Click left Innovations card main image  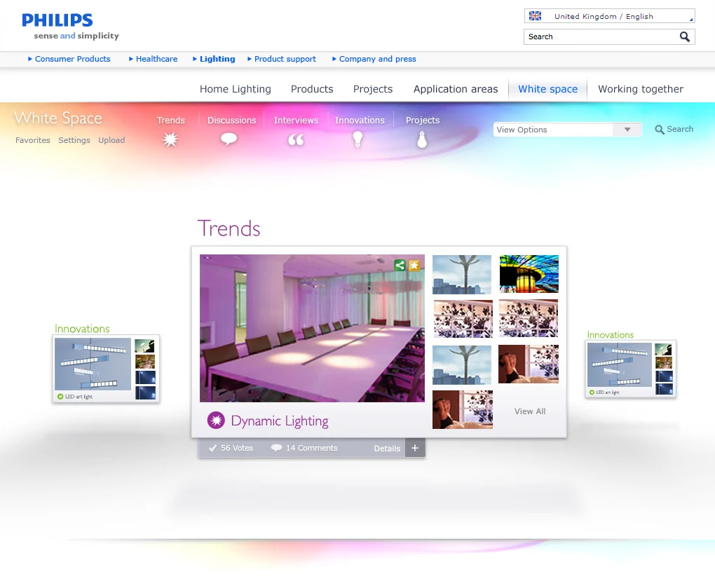click(93, 364)
